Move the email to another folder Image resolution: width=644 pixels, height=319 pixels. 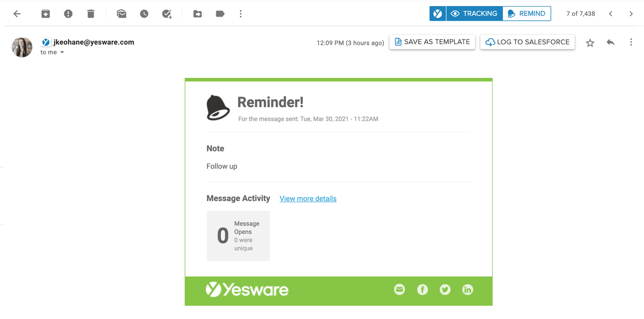tap(197, 14)
